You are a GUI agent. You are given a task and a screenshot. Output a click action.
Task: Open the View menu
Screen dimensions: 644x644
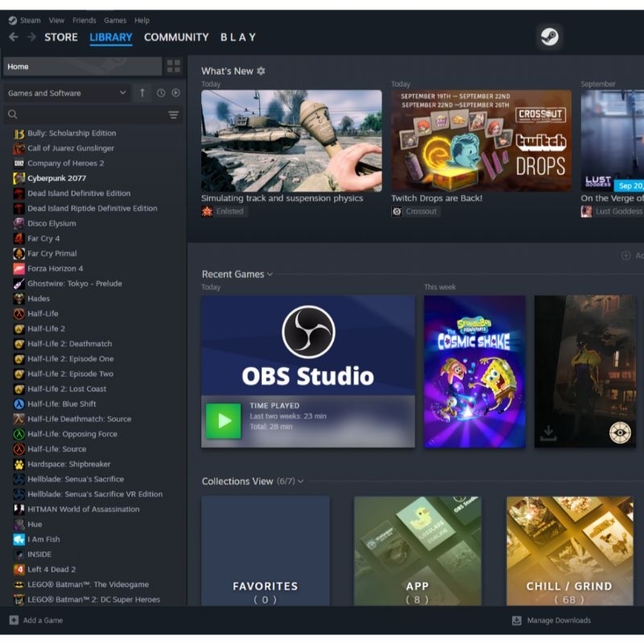[x=56, y=20]
